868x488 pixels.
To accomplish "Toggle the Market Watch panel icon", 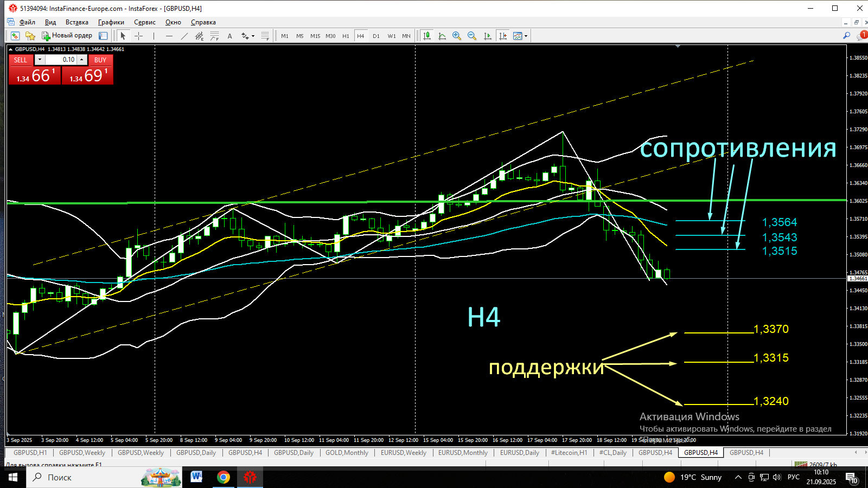I will click(103, 36).
